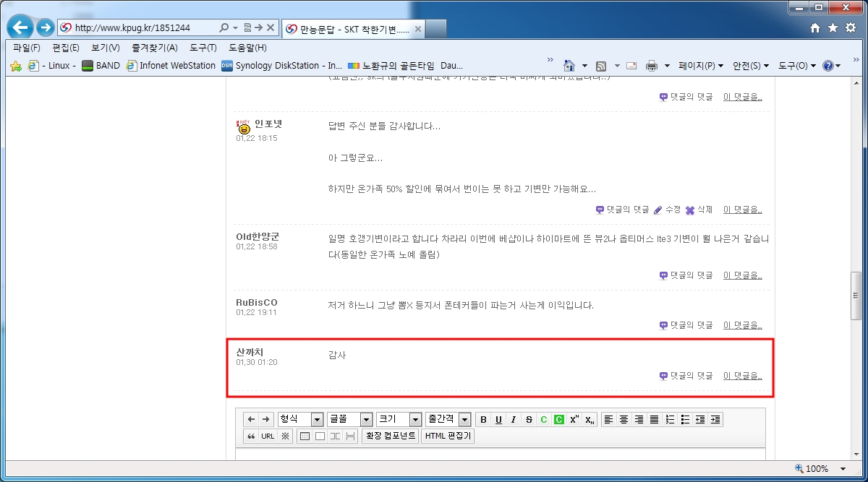This screenshot has height=482, width=868.
Task: Set text color with green C icon
Action: pyautogui.click(x=544, y=420)
